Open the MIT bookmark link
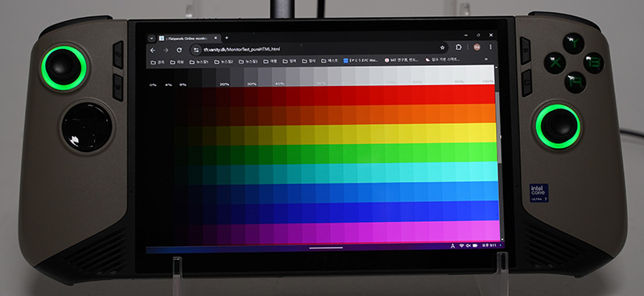 pyautogui.click(x=402, y=60)
